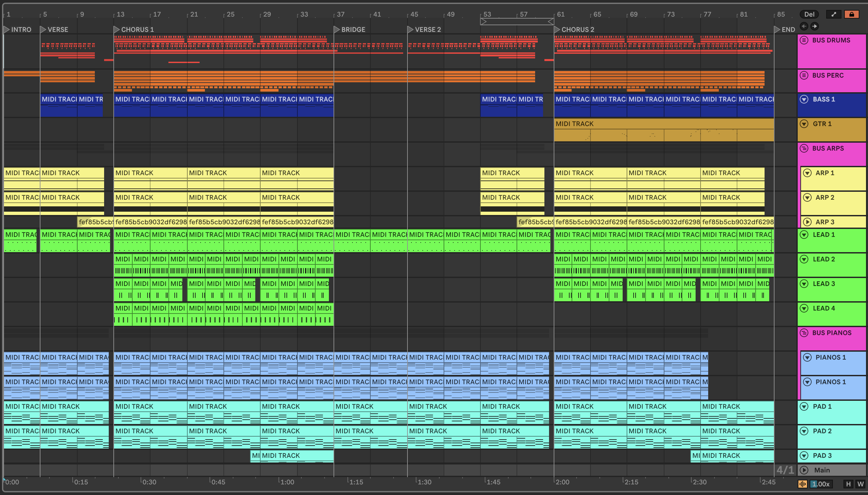Unfold the ARP 3 track arrow
This screenshot has height=495, width=868.
(x=807, y=222)
